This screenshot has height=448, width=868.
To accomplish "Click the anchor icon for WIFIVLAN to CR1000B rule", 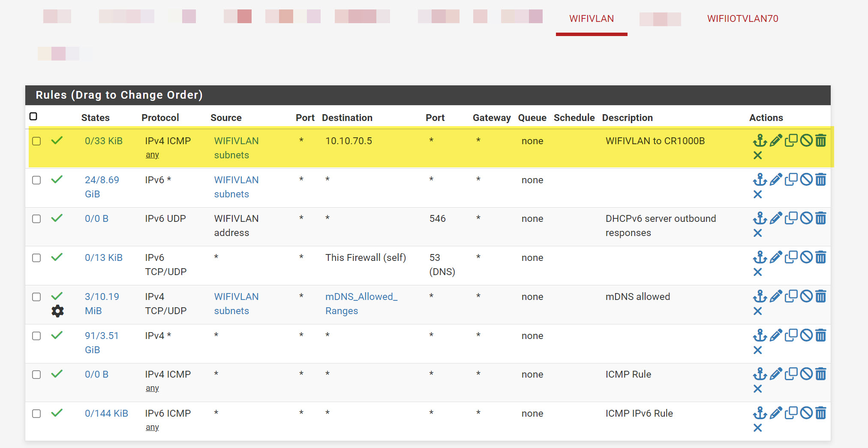I will (x=760, y=140).
